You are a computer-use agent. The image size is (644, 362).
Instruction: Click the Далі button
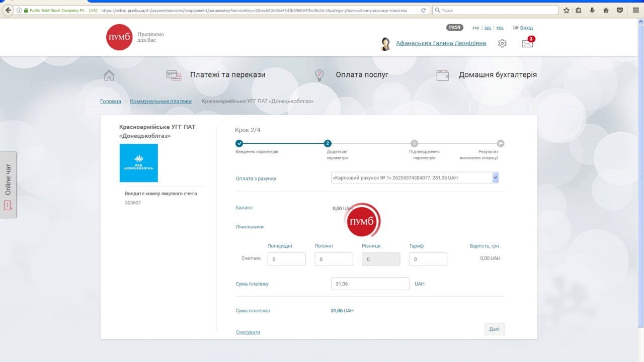(495, 329)
